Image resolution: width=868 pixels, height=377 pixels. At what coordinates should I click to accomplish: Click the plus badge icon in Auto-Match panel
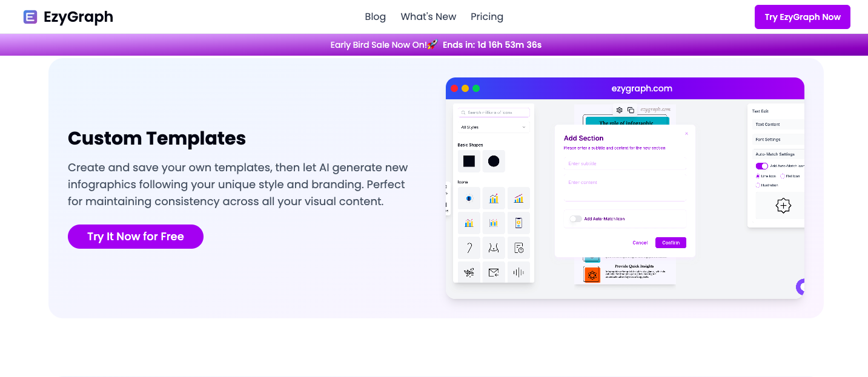tap(783, 206)
